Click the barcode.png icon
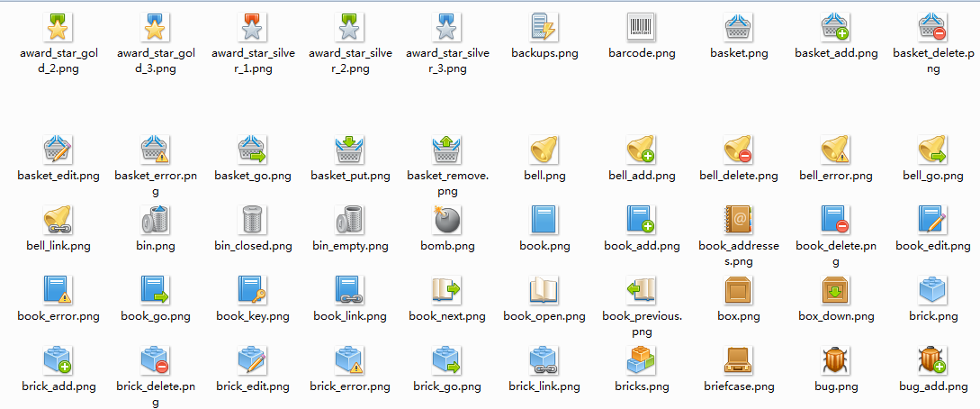The height and width of the screenshot is (409, 980). click(x=642, y=26)
